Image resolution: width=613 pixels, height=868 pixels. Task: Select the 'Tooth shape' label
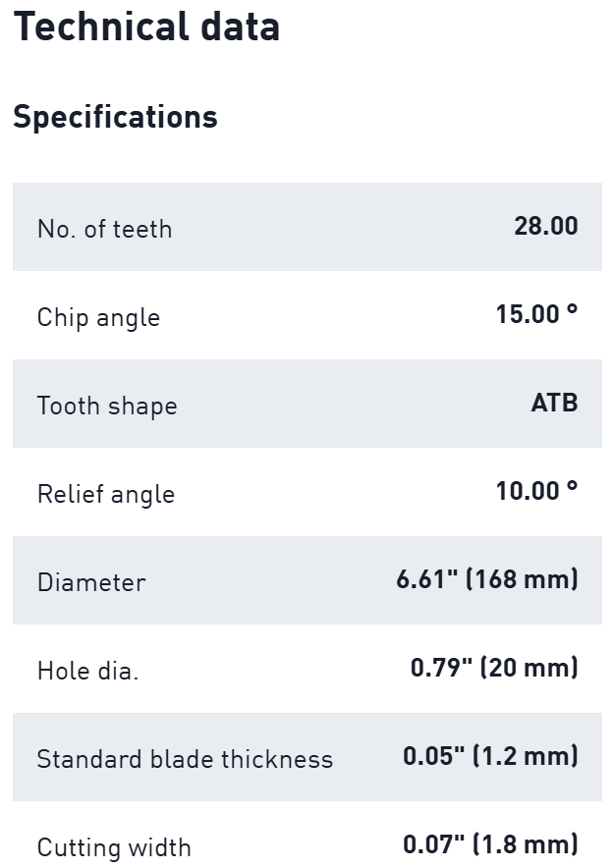[x=107, y=406]
